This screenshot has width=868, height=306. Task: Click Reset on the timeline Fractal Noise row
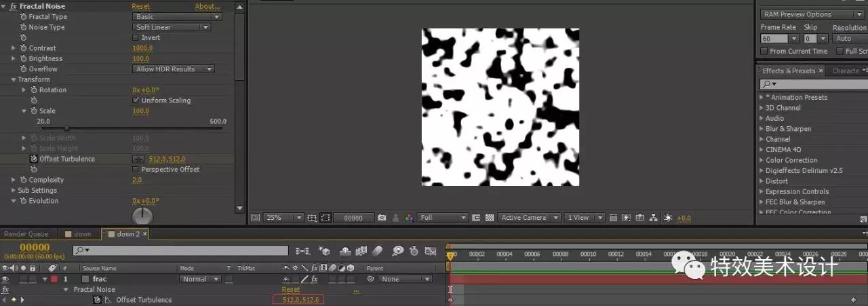[x=290, y=289]
